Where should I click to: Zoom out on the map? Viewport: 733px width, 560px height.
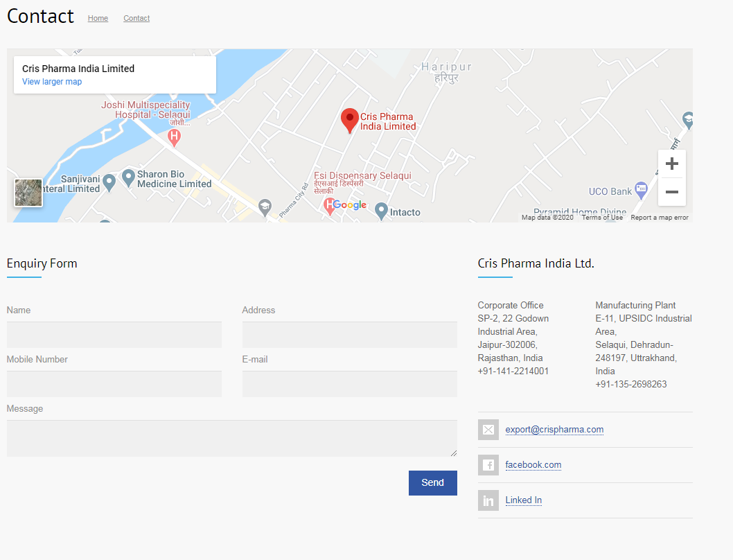coord(671,192)
